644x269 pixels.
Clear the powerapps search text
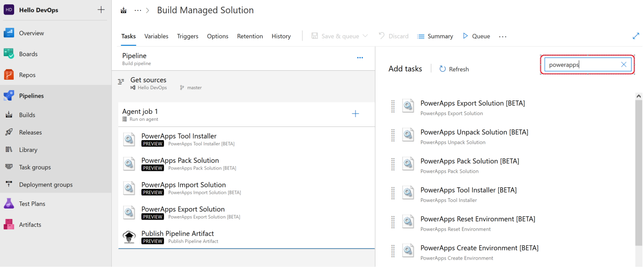click(x=624, y=65)
